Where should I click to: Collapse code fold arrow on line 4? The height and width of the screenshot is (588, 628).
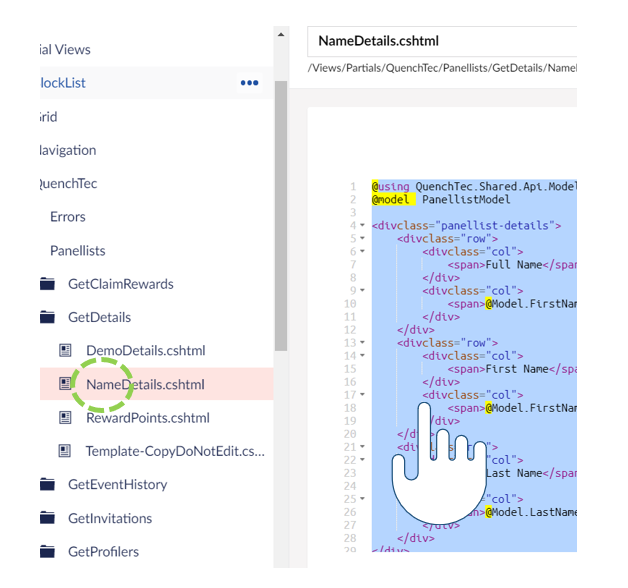[x=362, y=225]
